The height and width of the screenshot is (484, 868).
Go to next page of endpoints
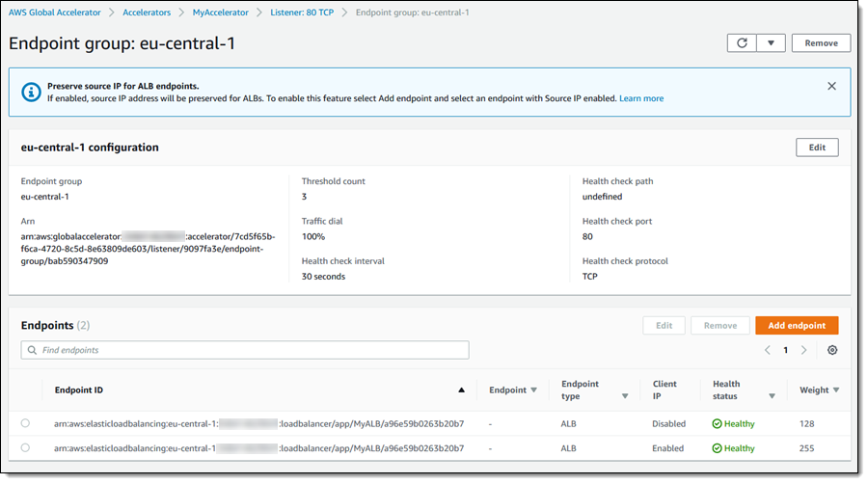(803, 350)
